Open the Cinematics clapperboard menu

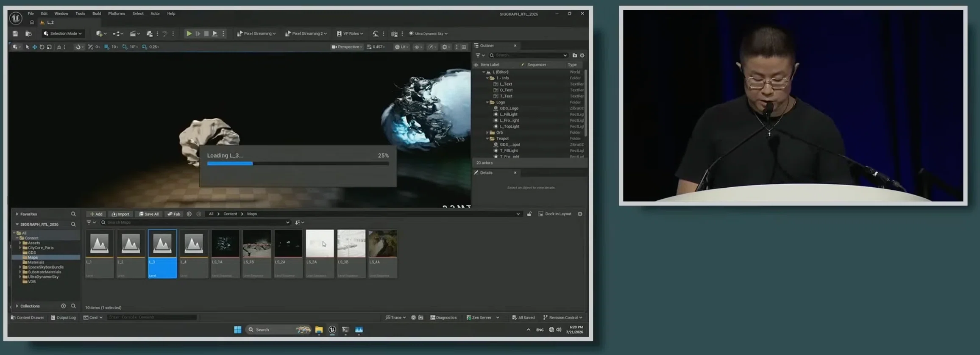coord(134,33)
